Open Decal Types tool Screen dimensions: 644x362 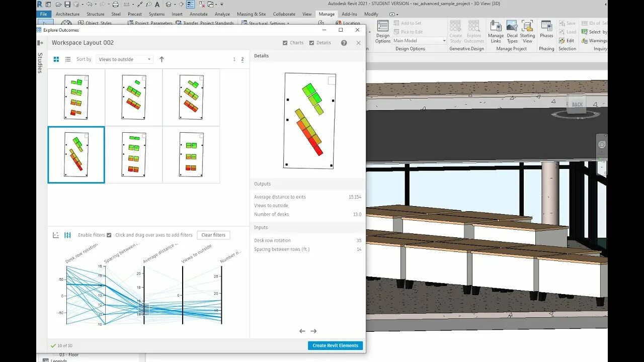coord(512,32)
